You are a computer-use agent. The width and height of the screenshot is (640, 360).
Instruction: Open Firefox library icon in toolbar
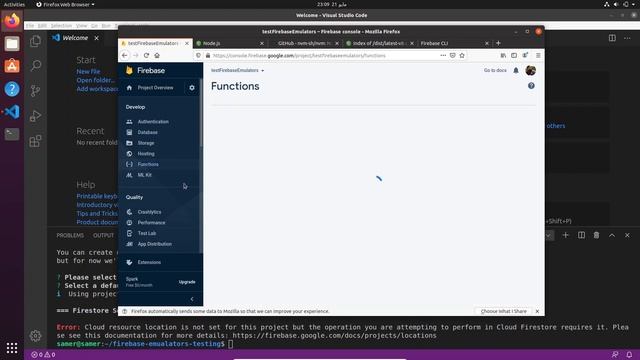click(x=503, y=56)
